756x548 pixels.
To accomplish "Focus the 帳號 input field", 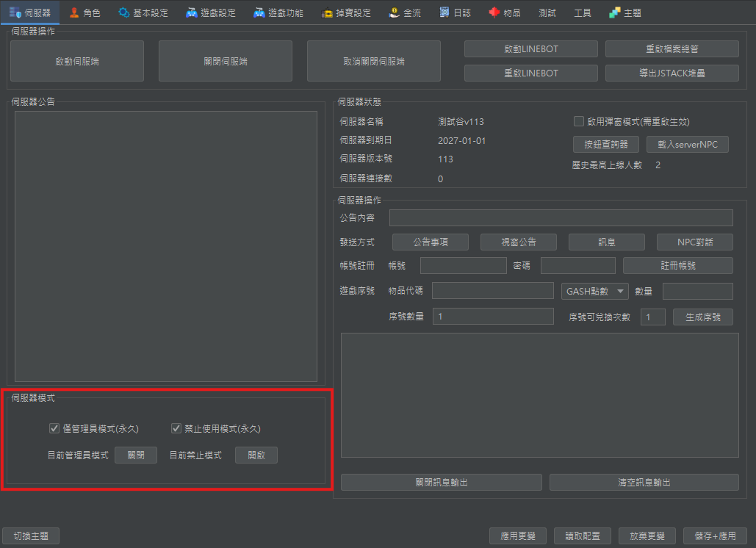I will (464, 266).
